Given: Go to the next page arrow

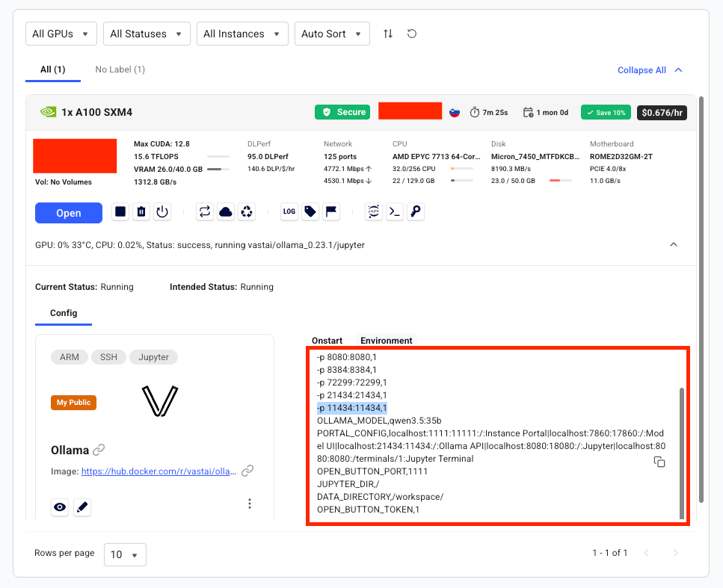Looking at the screenshot, I should [675, 553].
